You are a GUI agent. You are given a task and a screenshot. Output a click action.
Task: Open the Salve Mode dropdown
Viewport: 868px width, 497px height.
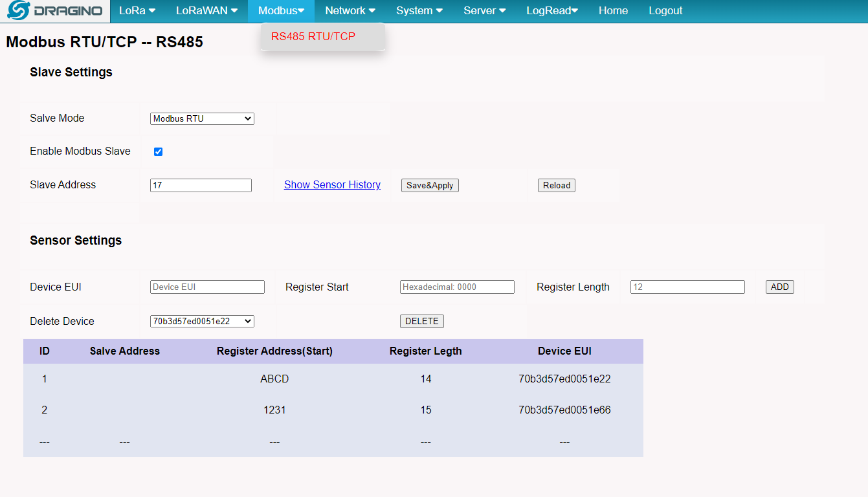coord(202,119)
